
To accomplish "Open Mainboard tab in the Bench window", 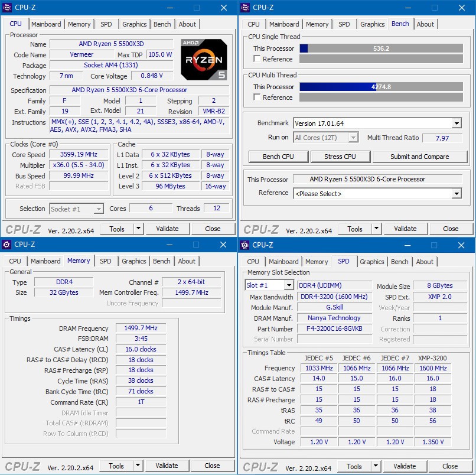I will [x=284, y=24].
